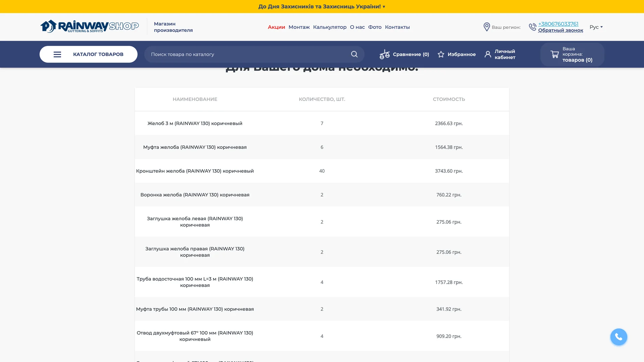Screen dimensions: 644x362
Task: Select row Заглушка желоба правая коричневая
Action: tap(322, 252)
